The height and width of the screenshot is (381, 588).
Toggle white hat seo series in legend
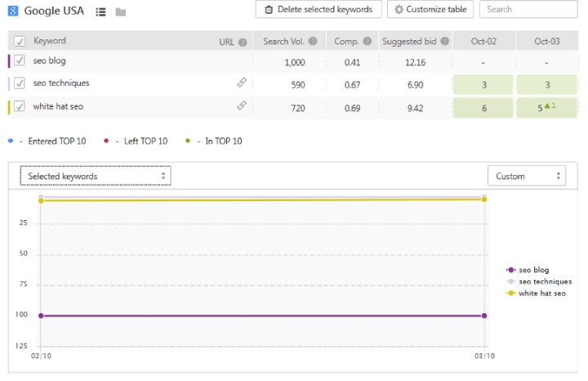pos(536,294)
